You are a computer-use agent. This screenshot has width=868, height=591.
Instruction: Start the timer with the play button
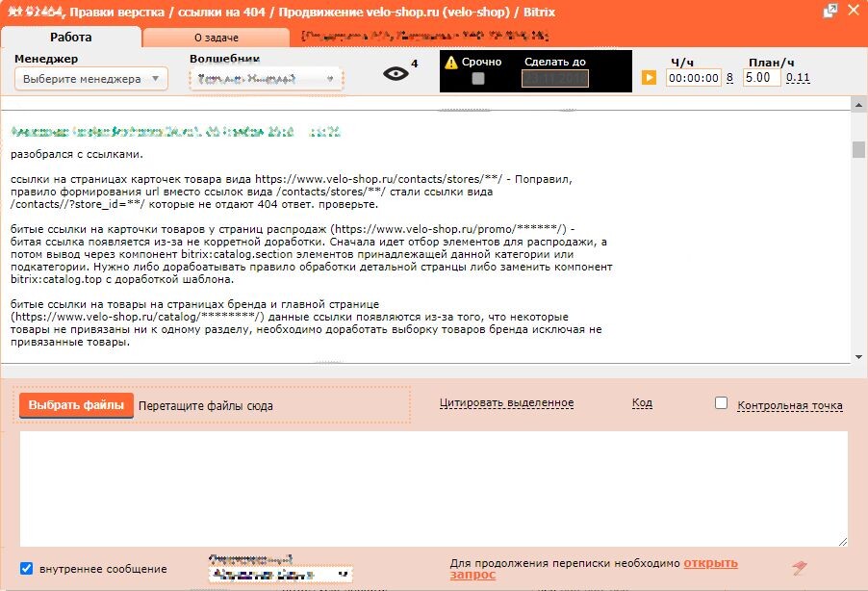click(649, 78)
